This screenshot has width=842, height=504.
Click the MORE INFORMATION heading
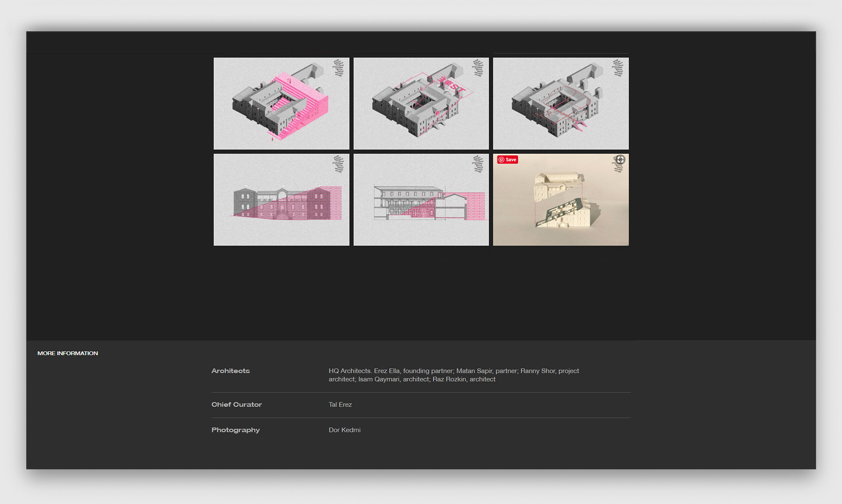[68, 353]
